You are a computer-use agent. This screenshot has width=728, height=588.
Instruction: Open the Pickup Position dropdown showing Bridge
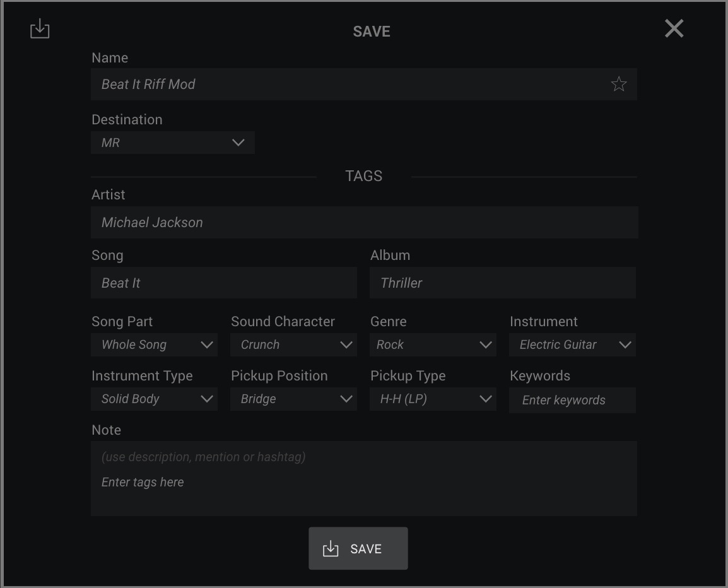click(293, 399)
